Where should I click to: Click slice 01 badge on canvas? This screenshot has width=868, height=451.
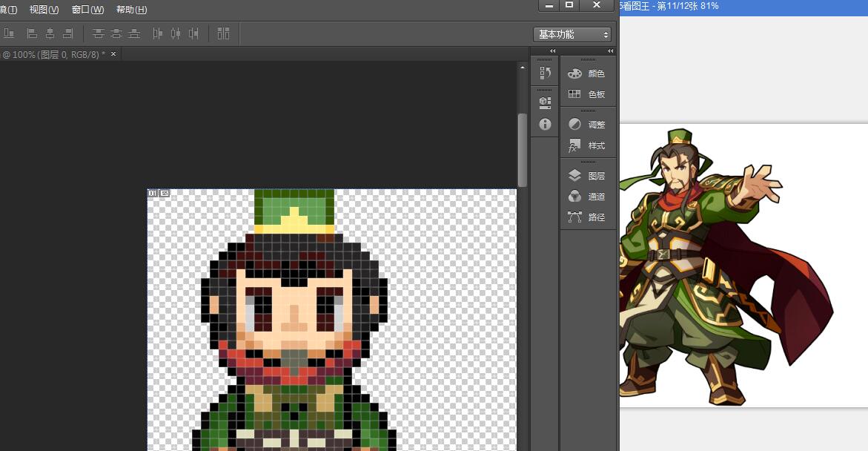coord(153,194)
